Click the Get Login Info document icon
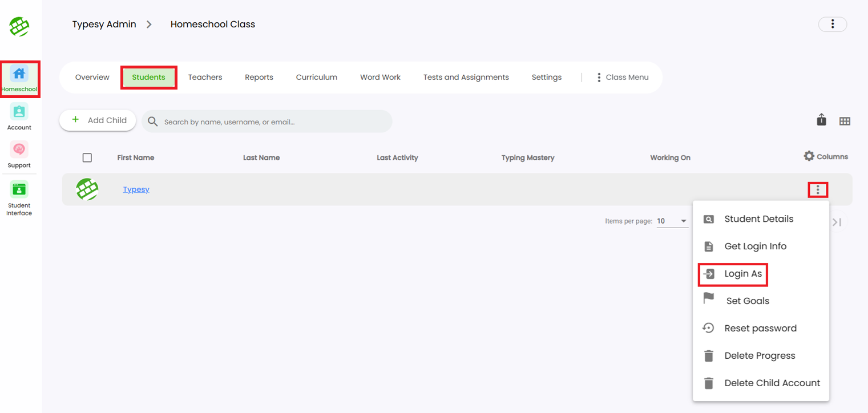 pyautogui.click(x=709, y=246)
